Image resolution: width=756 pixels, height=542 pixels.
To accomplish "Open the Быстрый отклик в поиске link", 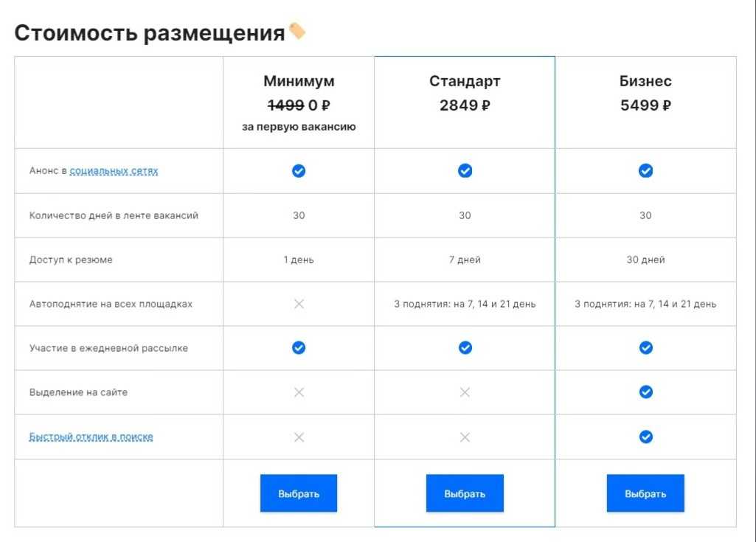I will (x=91, y=437).
